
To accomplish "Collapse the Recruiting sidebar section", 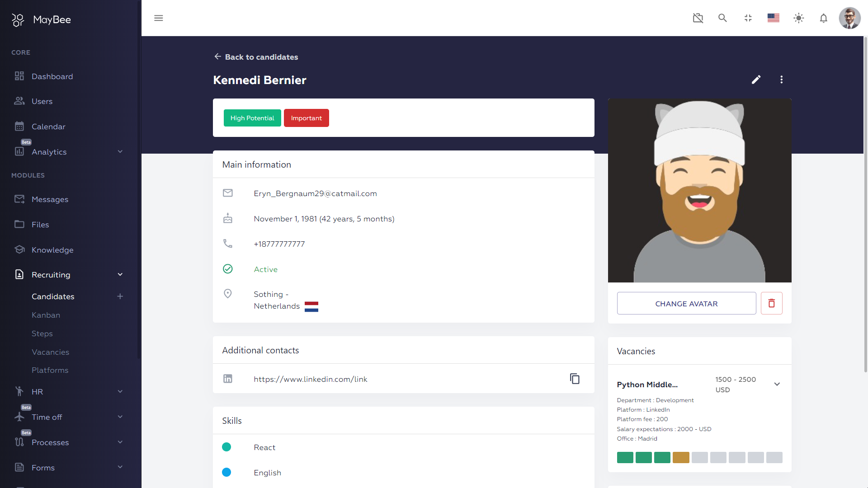I will 120,274.
